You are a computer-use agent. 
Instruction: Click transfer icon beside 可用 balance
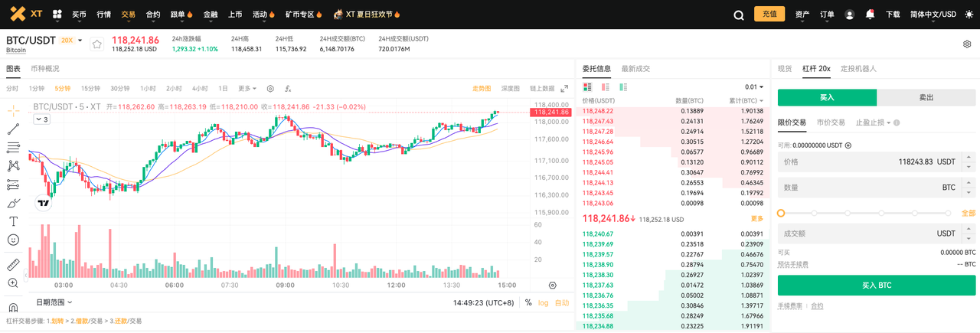coord(848,145)
